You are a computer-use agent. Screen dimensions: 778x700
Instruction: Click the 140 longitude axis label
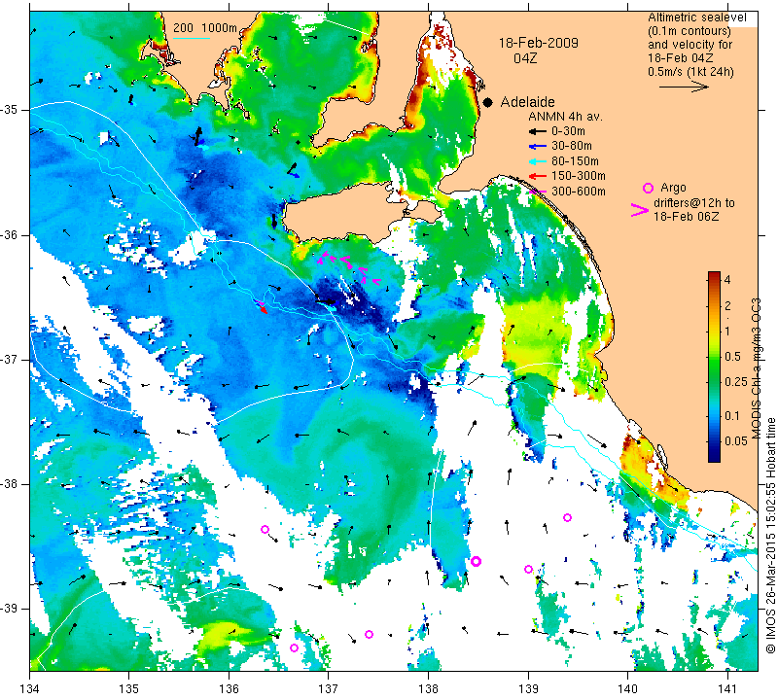click(627, 689)
